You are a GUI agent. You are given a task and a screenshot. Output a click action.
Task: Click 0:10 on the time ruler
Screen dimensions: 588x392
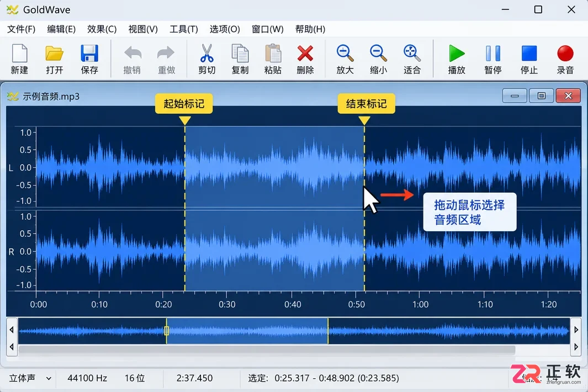tap(99, 304)
